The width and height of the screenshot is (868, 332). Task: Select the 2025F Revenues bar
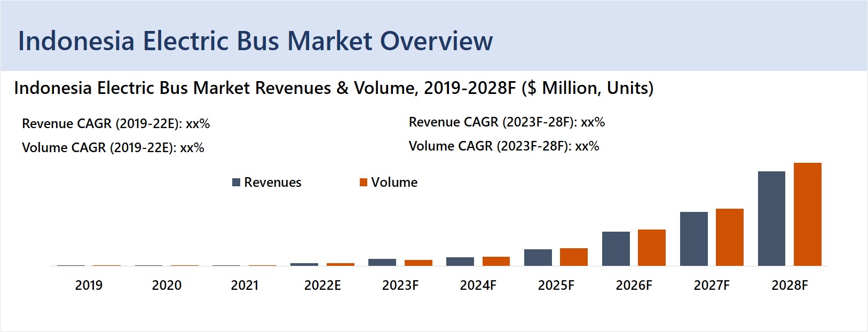point(538,257)
